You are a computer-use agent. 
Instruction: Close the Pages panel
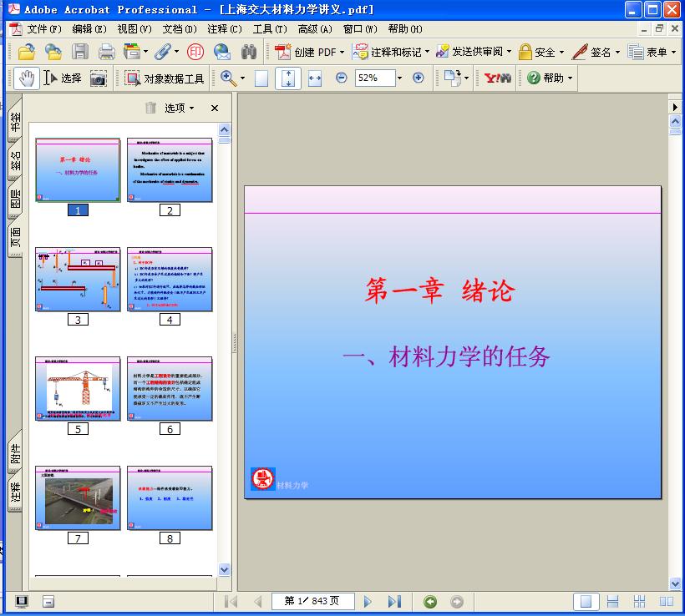pos(215,108)
